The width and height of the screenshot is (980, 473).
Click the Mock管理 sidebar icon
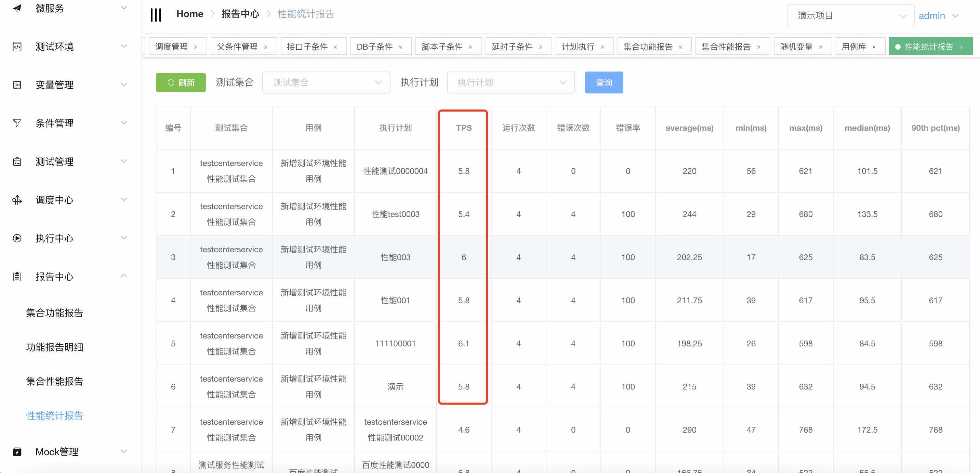pyautogui.click(x=17, y=452)
